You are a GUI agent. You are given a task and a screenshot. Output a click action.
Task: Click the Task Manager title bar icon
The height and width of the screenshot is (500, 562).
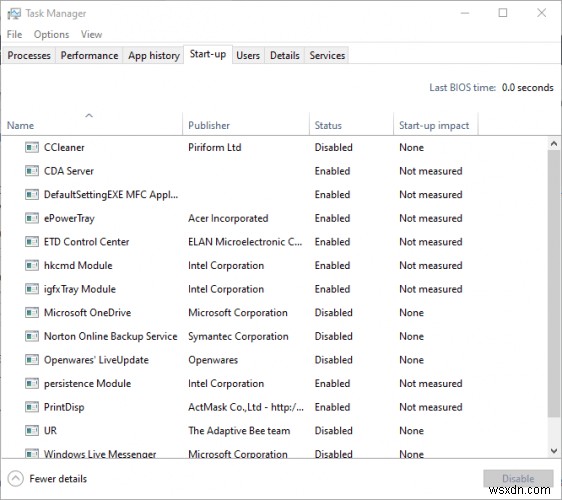(14, 14)
